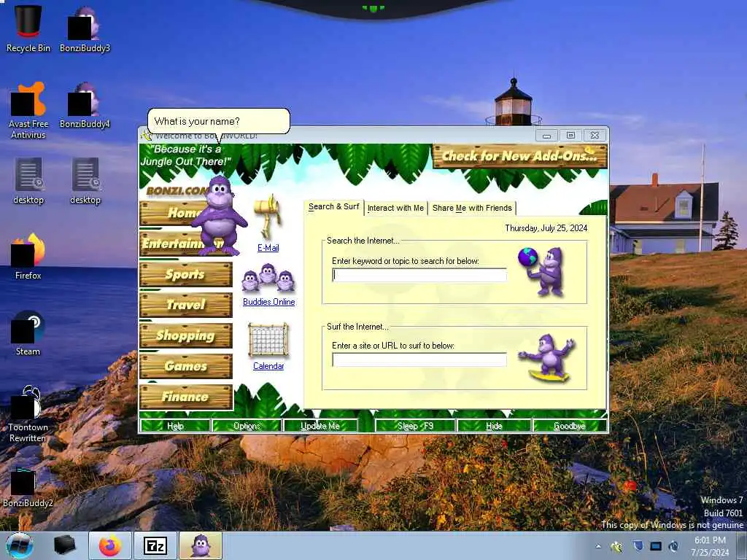Open the Travel wooden sign button

[186, 305]
